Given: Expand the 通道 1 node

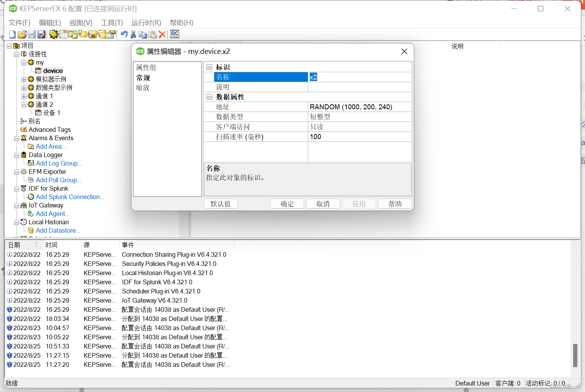Looking at the screenshot, I should [24, 96].
